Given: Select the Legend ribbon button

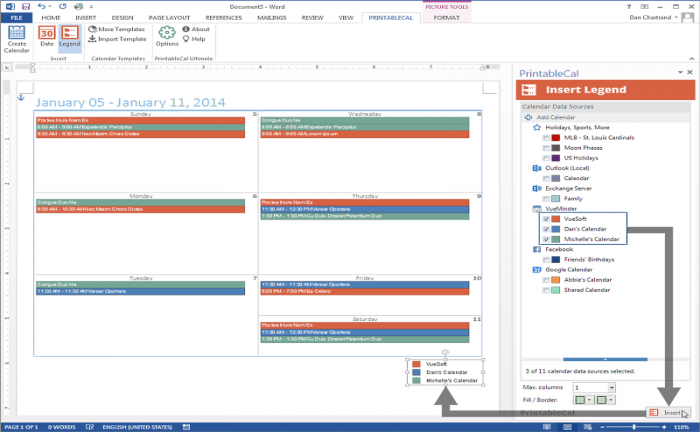Looking at the screenshot, I should [x=70, y=36].
